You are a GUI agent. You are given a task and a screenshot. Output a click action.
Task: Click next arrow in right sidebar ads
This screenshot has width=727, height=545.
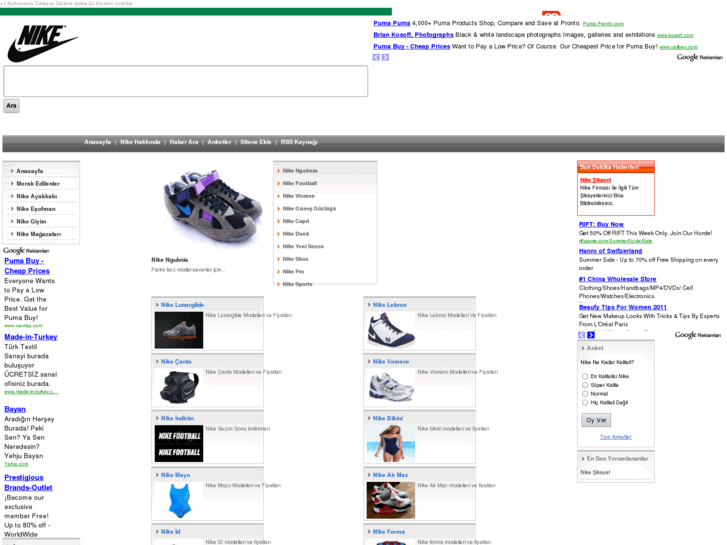click(x=591, y=335)
